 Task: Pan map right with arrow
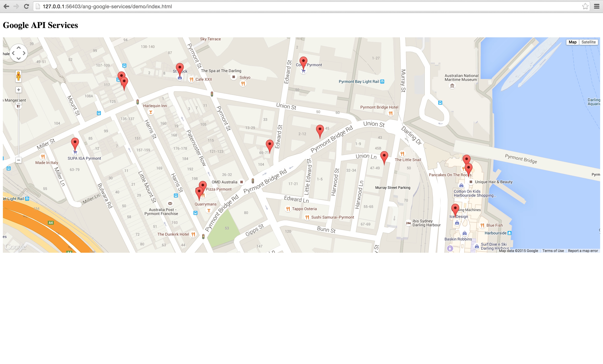pyautogui.click(x=24, y=53)
